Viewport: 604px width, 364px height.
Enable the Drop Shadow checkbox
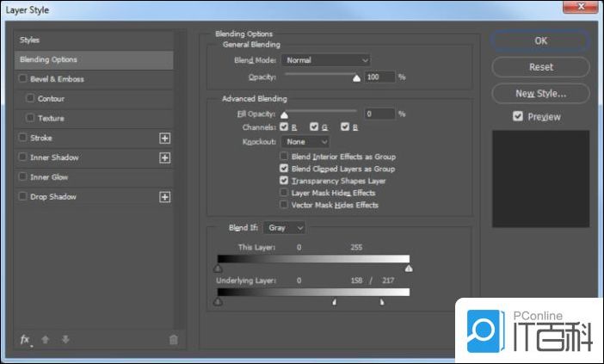[x=22, y=196]
